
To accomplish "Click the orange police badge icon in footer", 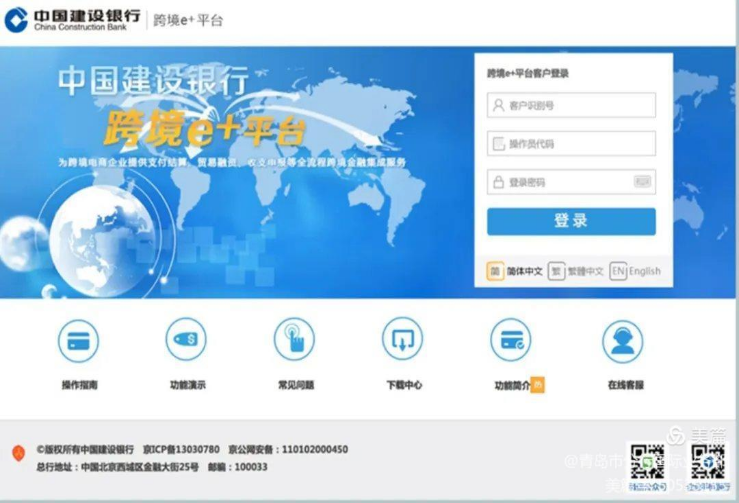I will (18, 454).
